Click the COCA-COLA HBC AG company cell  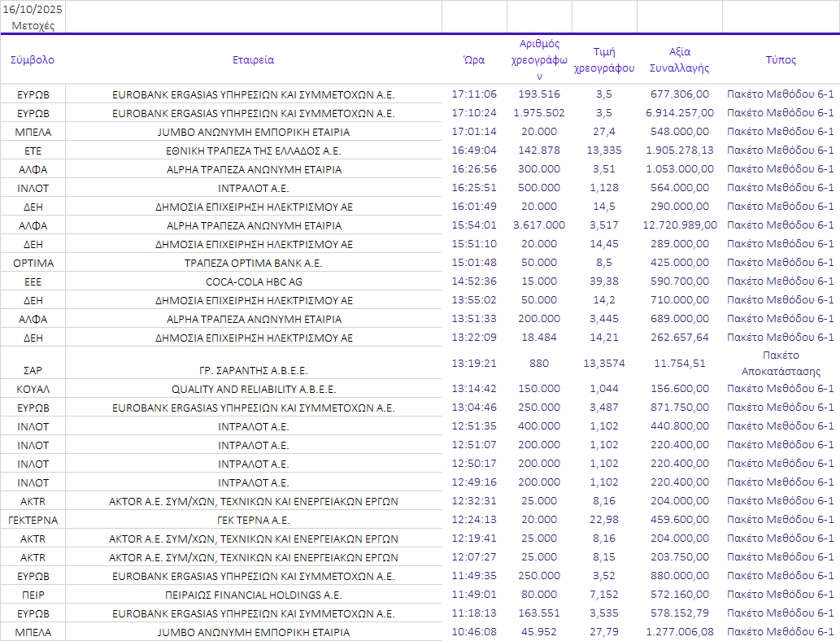tap(253, 281)
